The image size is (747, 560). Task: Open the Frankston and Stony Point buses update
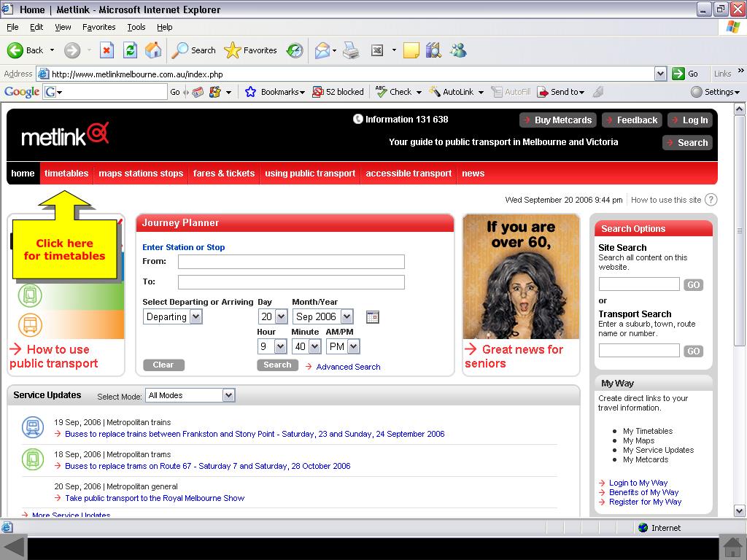point(255,434)
